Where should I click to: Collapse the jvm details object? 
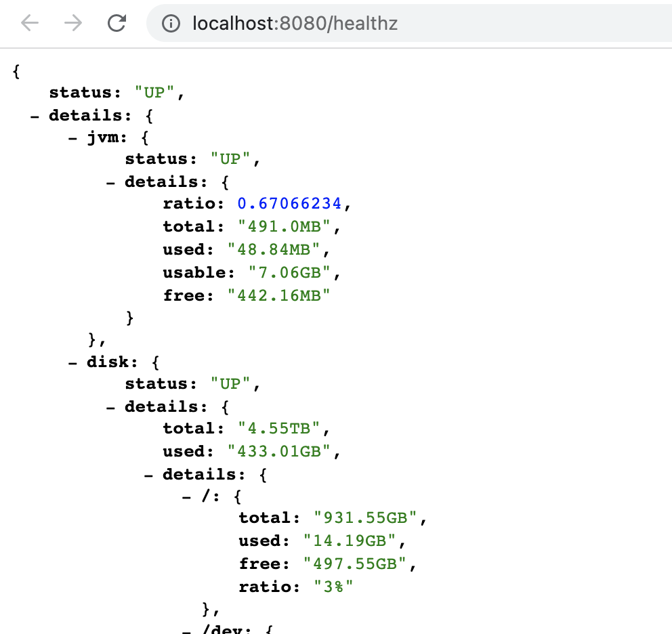(110, 183)
